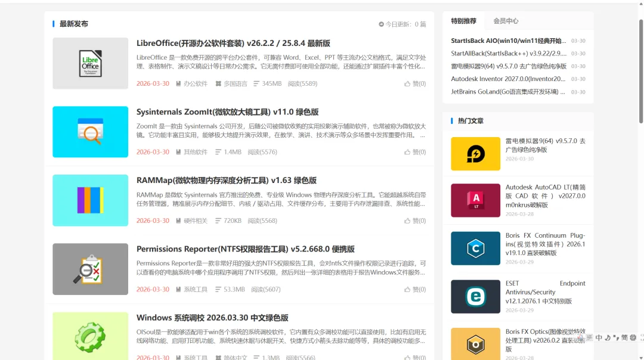Screen dimensions: 644x360
Task: Click the 345MB file size text
Action: (272, 83)
